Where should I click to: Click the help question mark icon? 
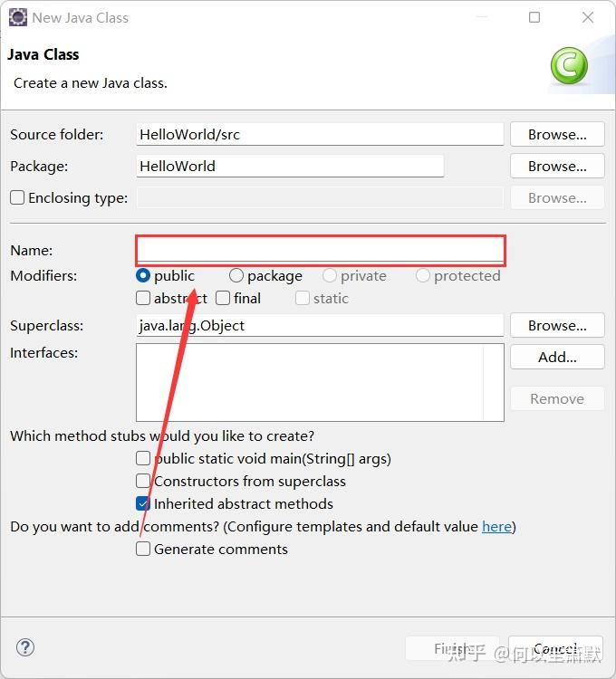coord(25,647)
